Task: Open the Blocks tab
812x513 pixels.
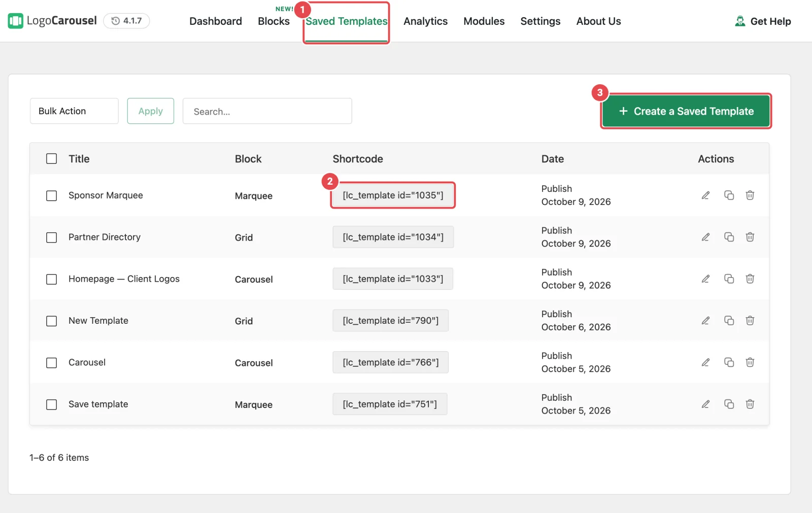Action: pos(274,21)
